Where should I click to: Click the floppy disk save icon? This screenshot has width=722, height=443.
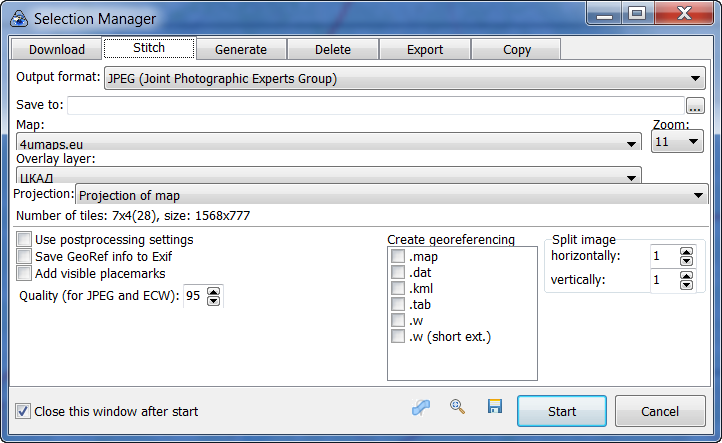(494, 407)
